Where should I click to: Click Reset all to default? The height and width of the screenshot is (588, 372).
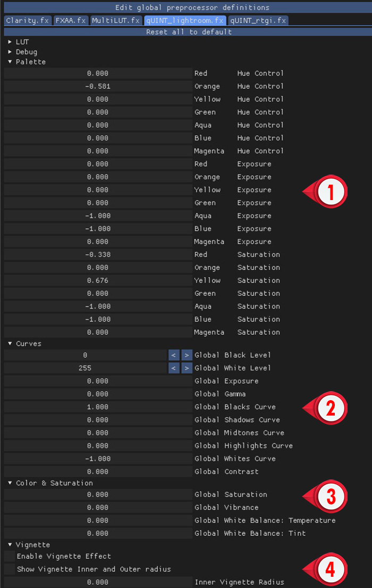pyautogui.click(x=186, y=31)
